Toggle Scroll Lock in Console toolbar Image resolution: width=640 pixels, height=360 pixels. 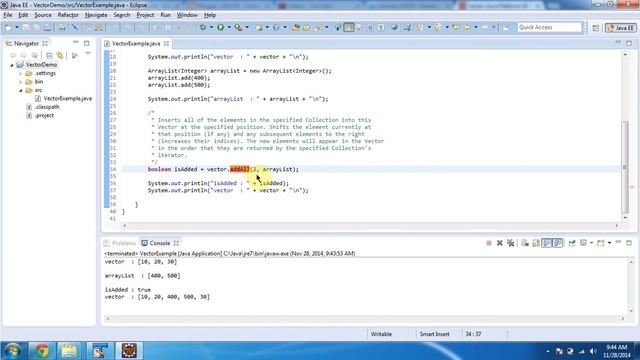tap(536, 243)
